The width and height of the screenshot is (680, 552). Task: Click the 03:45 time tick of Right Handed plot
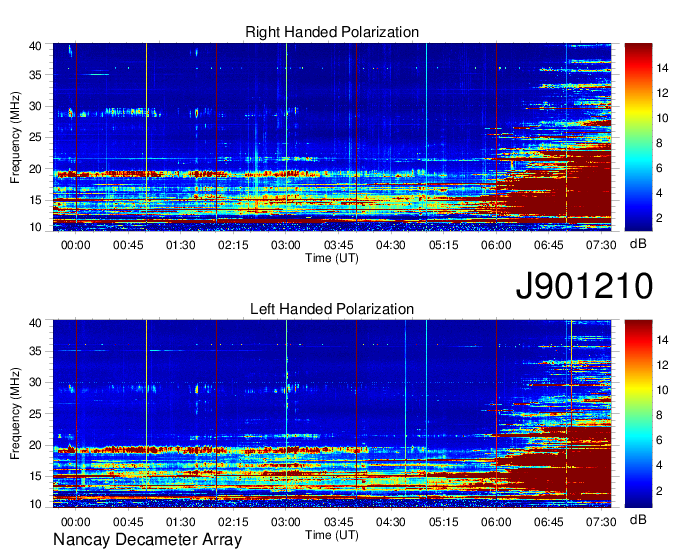pyautogui.click(x=338, y=245)
